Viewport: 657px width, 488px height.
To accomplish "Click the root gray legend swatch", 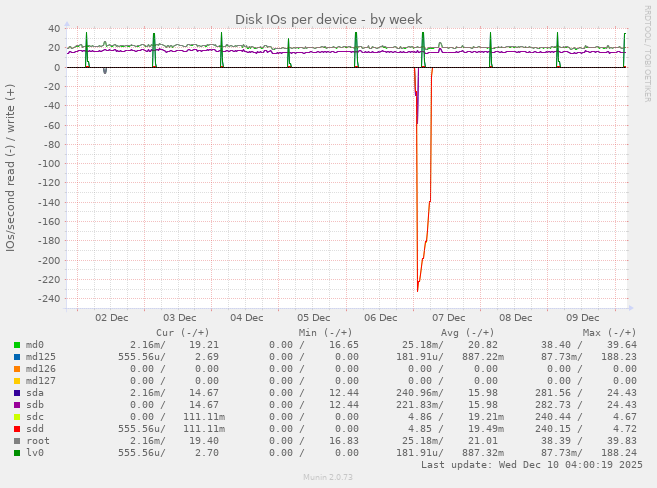I will pos(17,441).
